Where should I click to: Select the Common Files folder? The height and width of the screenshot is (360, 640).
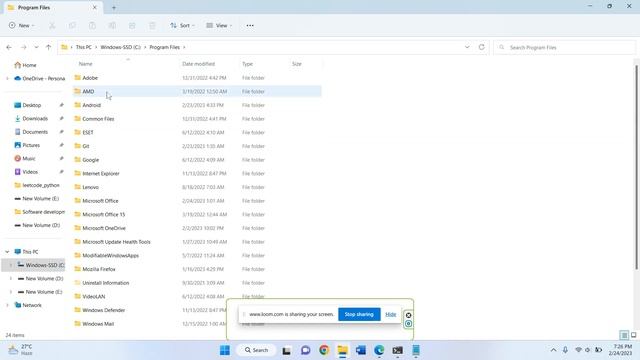coord(98,119)
